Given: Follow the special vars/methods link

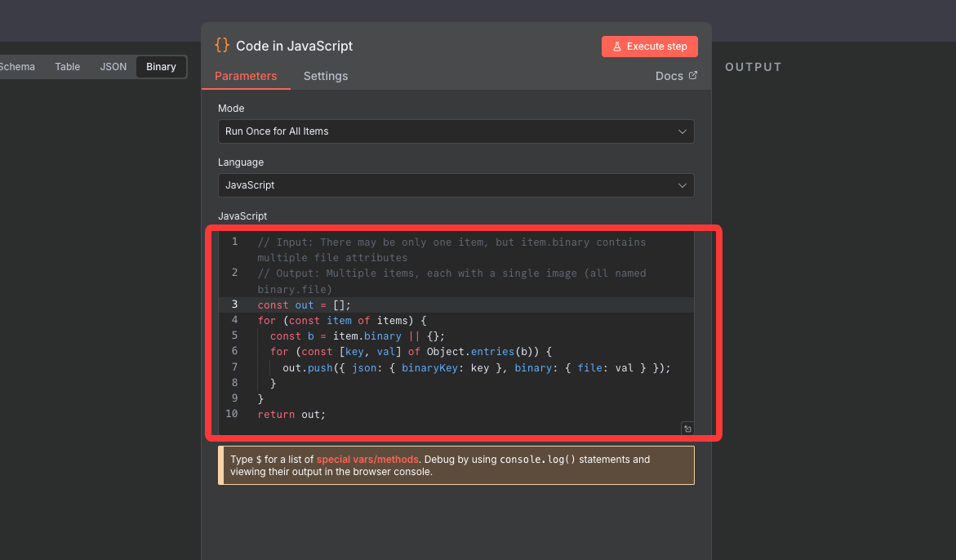Looking at the screenshot, I should tap(368, 460).
